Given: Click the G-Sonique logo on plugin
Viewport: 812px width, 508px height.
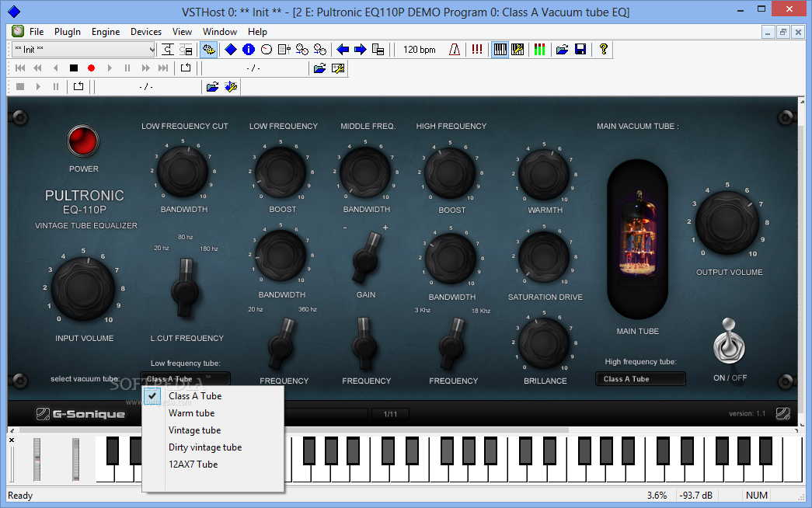Looking at the screenshot, I should (81, 414).
